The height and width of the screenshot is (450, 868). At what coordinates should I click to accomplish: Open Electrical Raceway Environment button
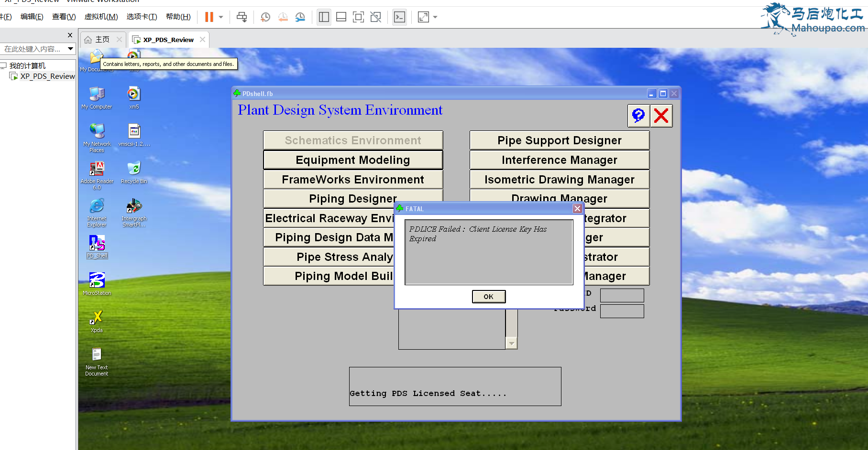point(329,218)
